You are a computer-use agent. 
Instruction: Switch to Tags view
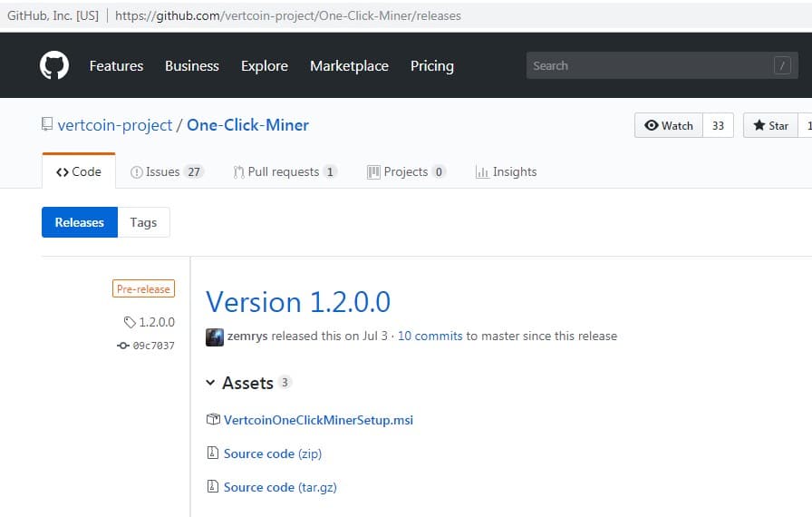pos(143,222)
